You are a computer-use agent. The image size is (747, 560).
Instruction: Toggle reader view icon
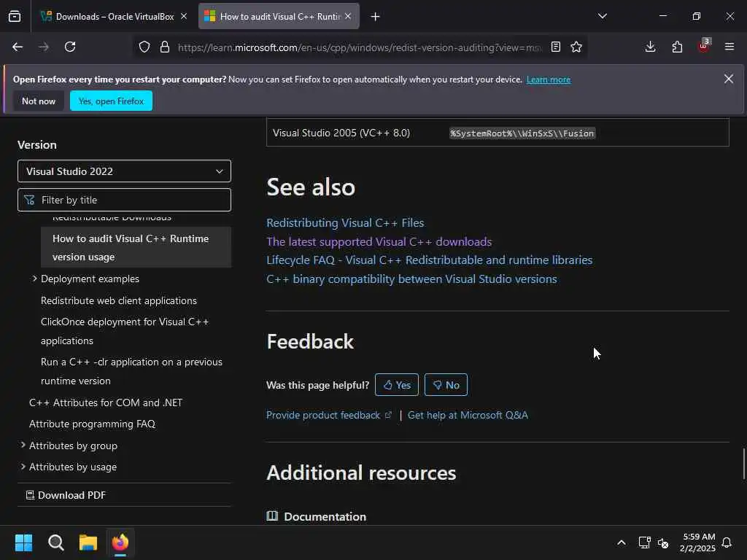click(x=555, y=47)
